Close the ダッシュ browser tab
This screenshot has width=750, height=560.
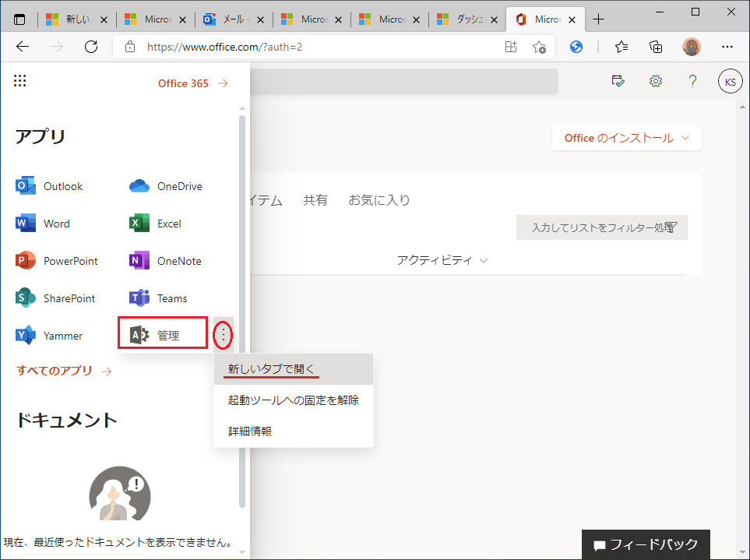click(x=495, y=19)
